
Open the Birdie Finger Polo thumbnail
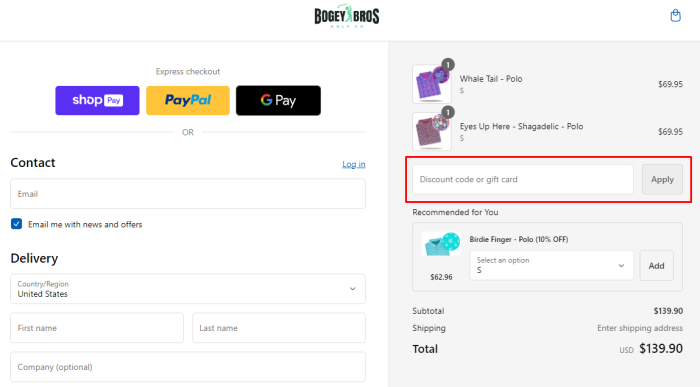point(441,244)
